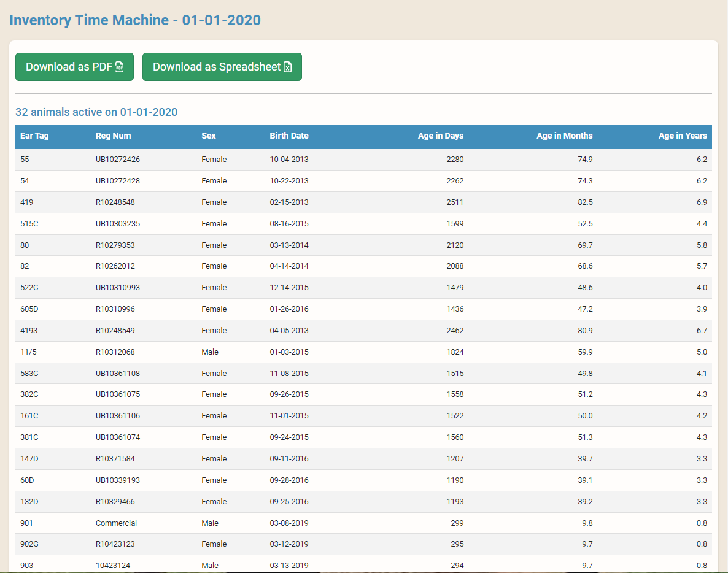
Task: Click the 32 animals active heading
Action: (96, 112)
